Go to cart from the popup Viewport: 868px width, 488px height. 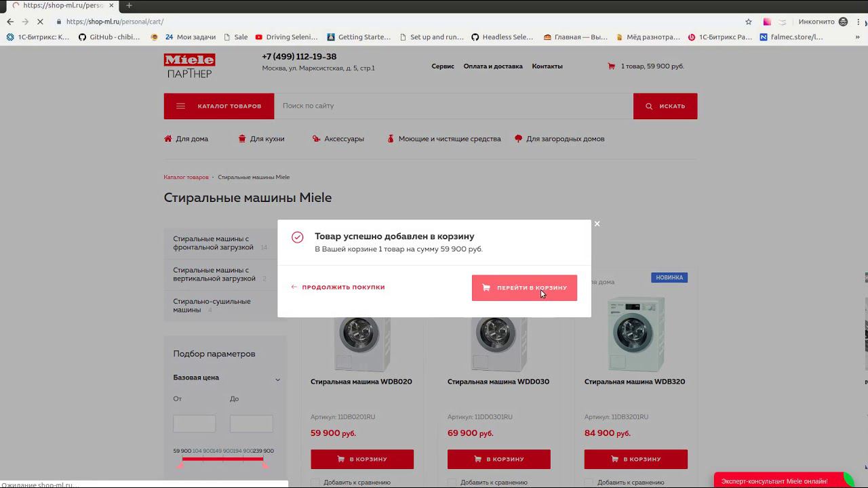tap(524, 287)
